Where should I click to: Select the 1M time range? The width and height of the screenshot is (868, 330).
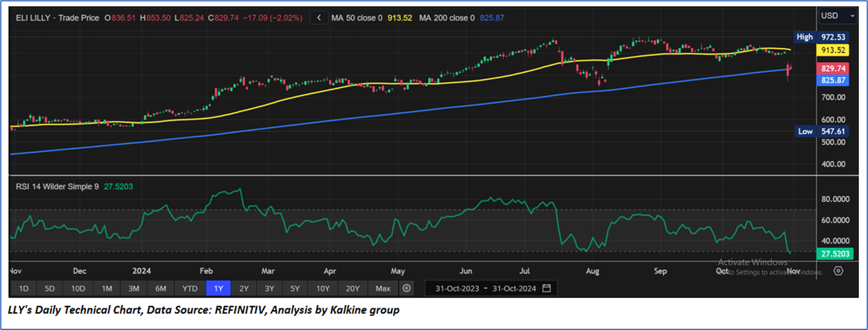[106, 288]
